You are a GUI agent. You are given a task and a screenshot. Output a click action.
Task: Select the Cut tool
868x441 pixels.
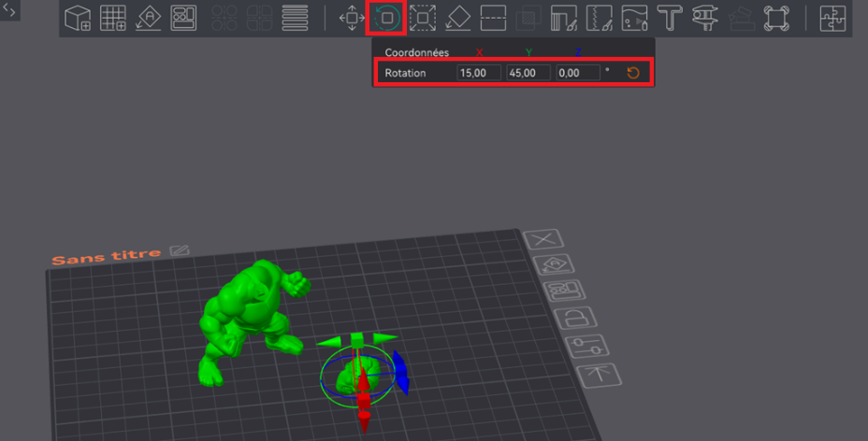click(493, 19)
